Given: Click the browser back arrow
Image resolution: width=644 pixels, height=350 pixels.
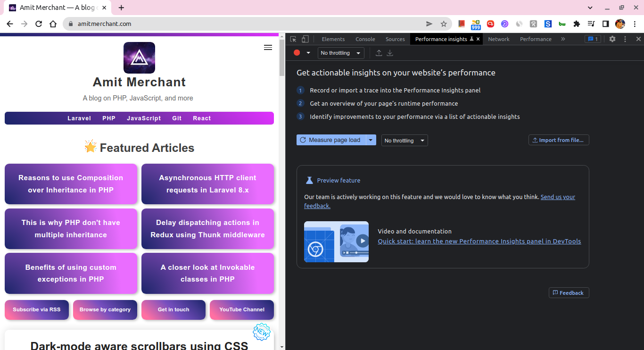Looking at the screenshot, I should tap(10, 24).
